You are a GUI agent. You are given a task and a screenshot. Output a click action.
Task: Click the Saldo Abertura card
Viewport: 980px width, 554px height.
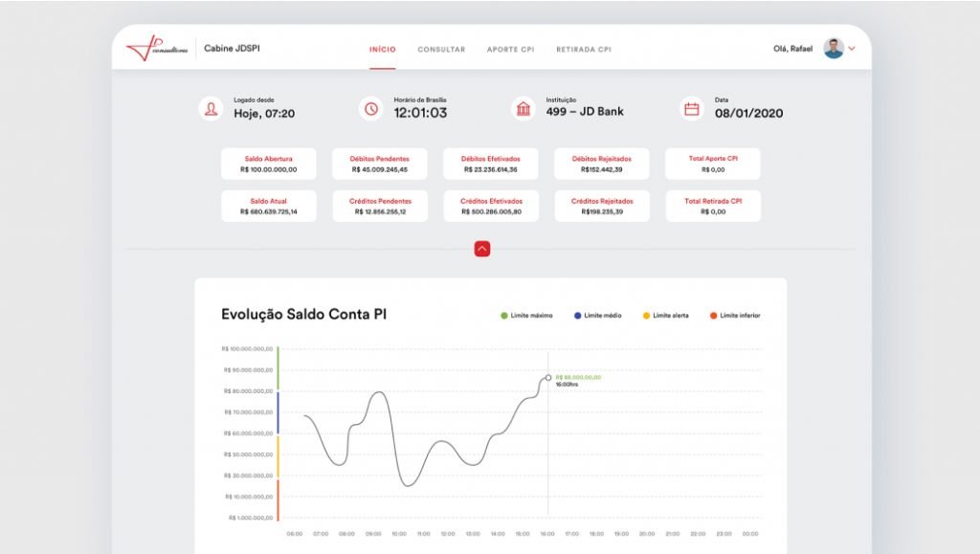pyautogui.click(x=269, y=163)
